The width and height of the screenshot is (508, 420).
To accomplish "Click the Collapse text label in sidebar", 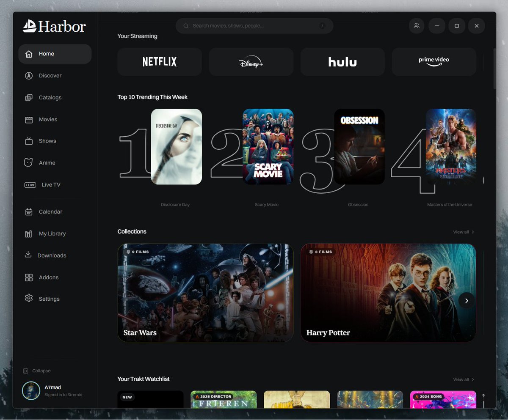I will (x=41, y=371).
